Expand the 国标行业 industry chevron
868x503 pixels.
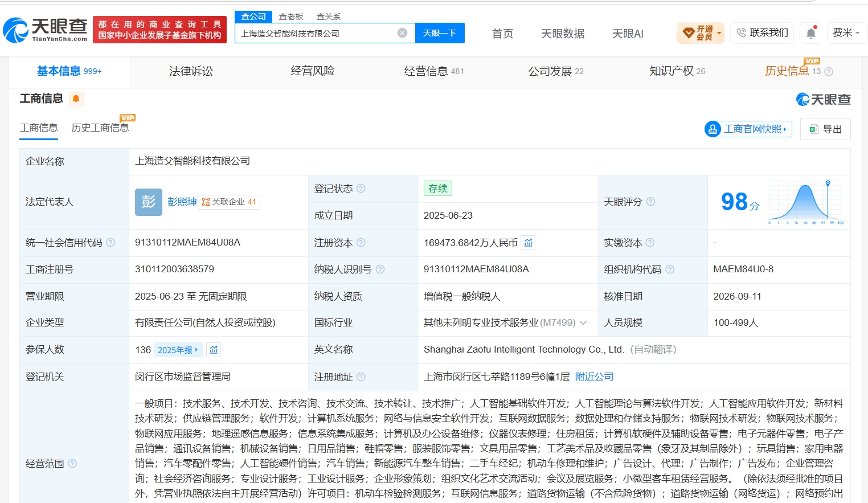[583, 323]
